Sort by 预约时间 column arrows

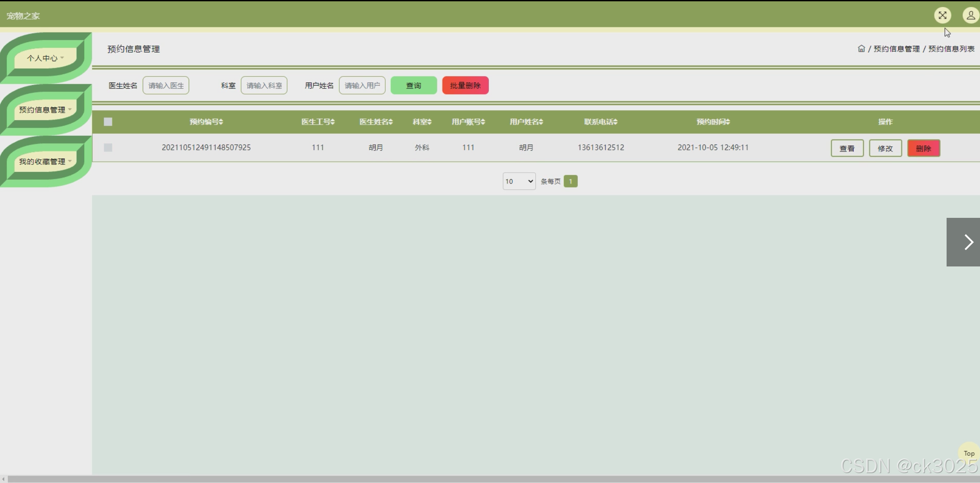728,122
